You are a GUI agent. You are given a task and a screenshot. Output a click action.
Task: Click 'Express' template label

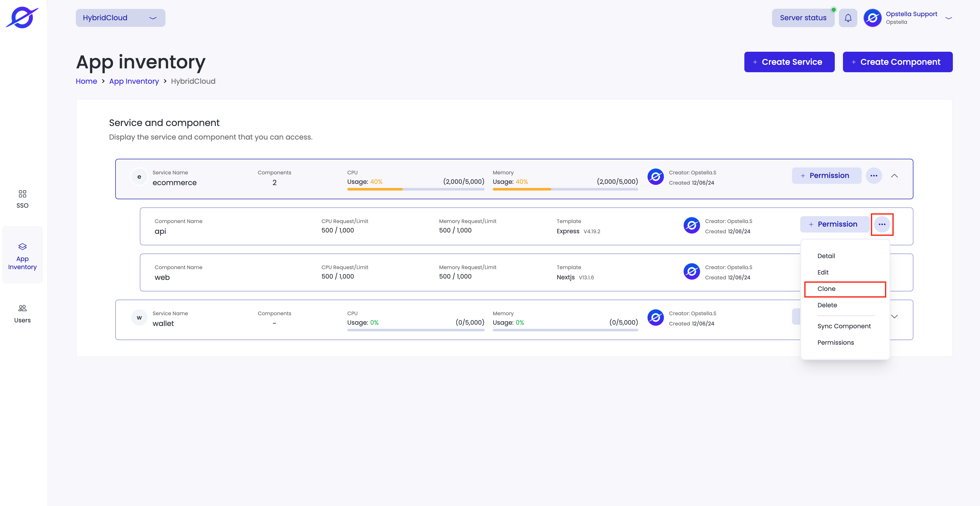point(568,231)
